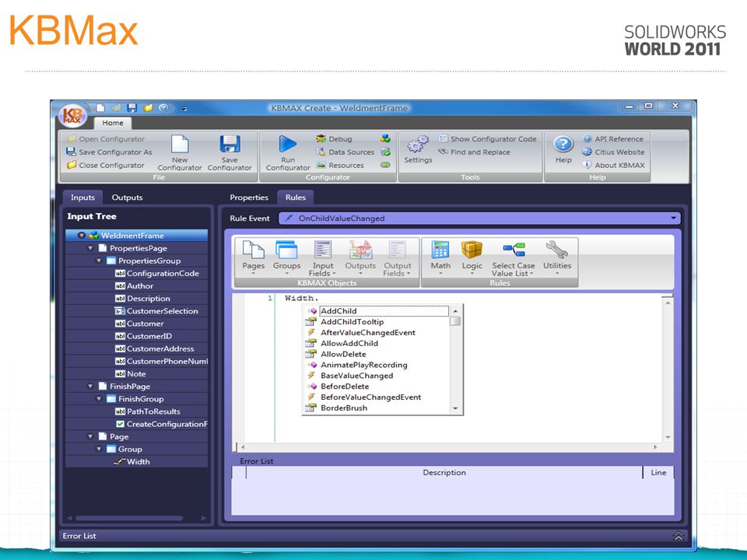Click the KBMAX application orb logo

point(72,115)
